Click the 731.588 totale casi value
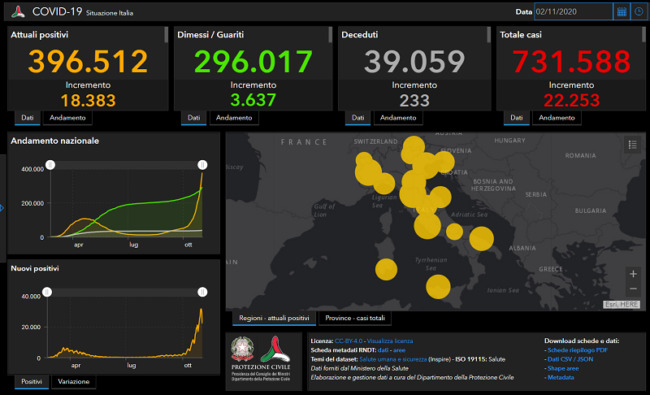The width and height of the screenshot is (650, 395). (571, 61)
